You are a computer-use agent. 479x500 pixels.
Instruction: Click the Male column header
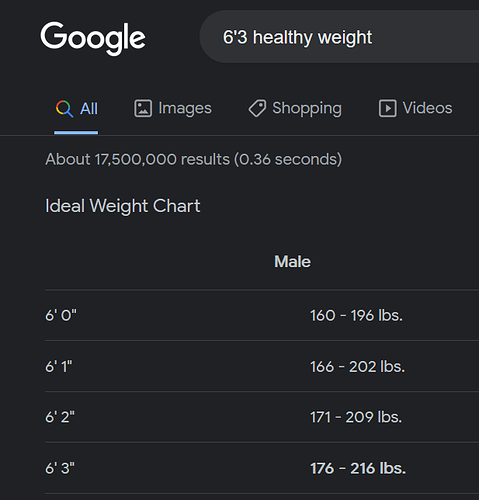click(x=292, y=261)
